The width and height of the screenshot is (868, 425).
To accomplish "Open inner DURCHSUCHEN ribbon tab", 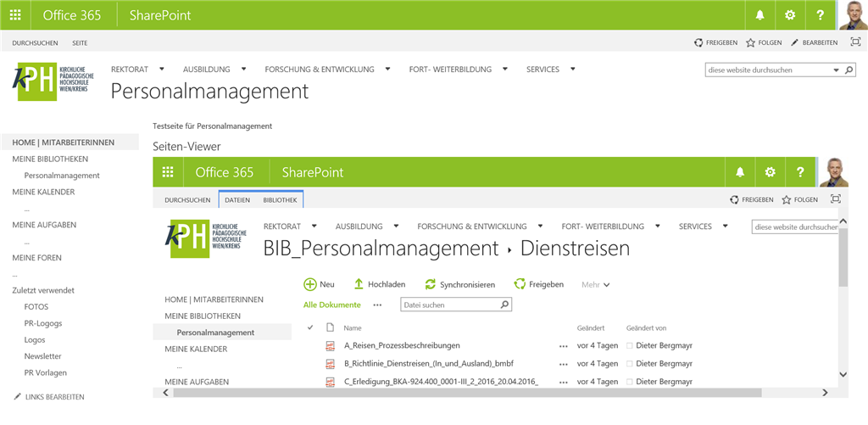I will point(187,200).
